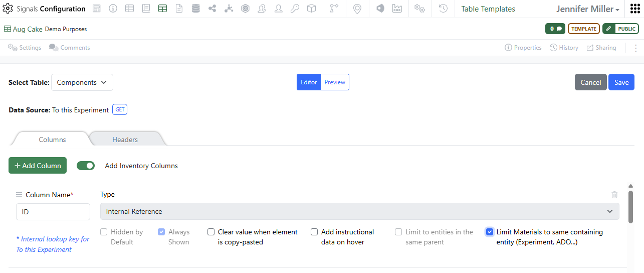Enable Add instructional data on hover

tap(314, 232)
